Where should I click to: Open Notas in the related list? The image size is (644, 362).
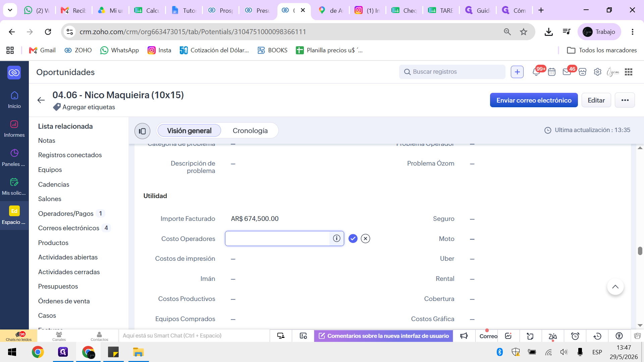click(x=47, y=140)
